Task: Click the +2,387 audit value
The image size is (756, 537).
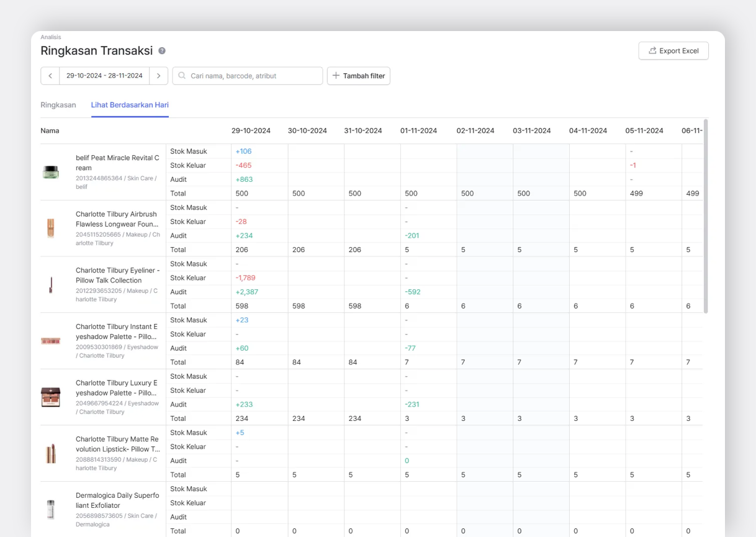Action: (247, 292)
